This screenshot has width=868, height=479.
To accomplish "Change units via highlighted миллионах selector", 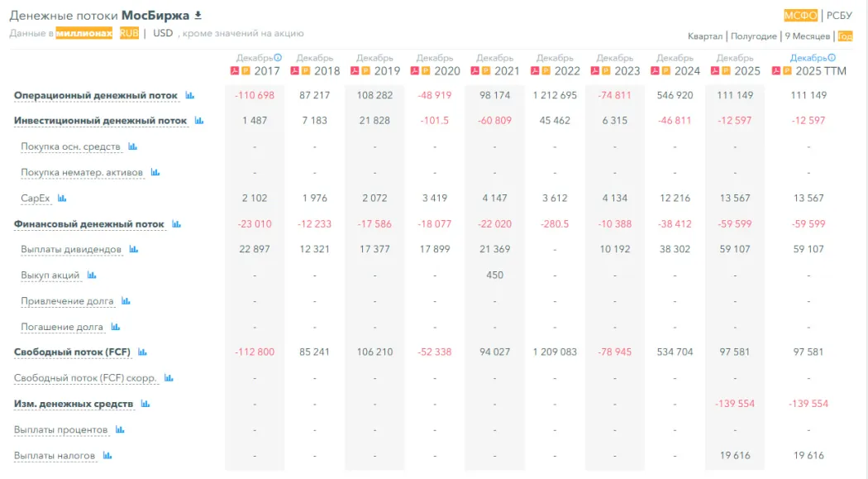I will pos(83,33).
